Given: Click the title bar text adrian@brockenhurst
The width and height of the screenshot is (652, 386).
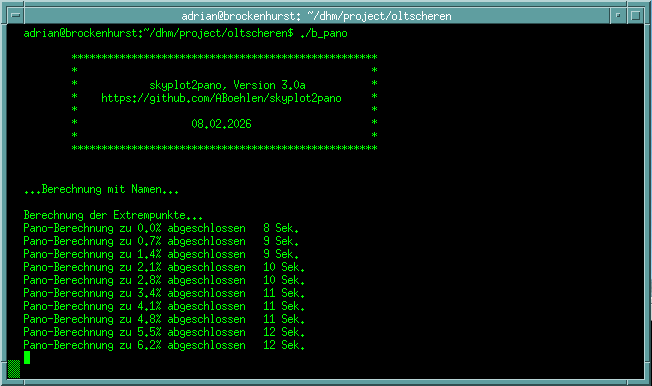Looking at the screenshot, I should (316, 16).
